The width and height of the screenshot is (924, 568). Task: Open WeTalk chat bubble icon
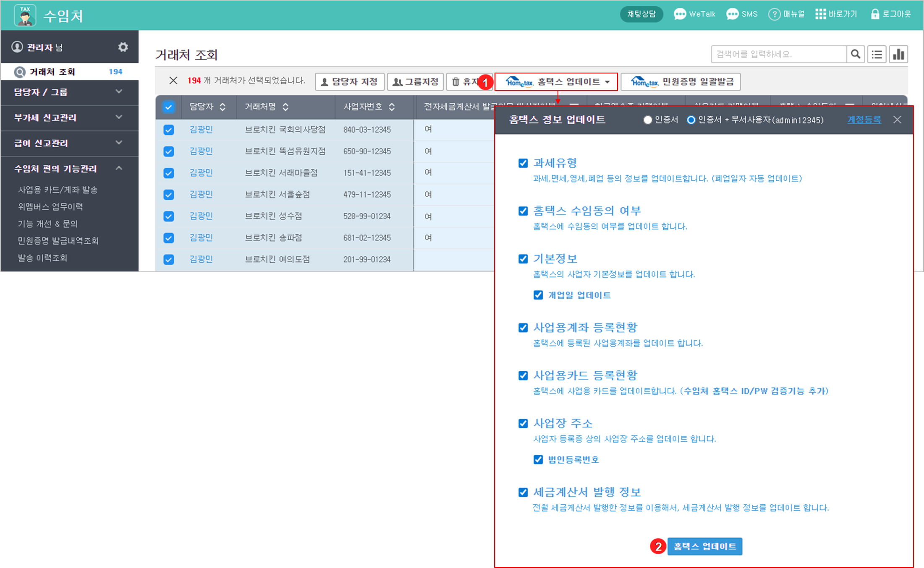679,14
